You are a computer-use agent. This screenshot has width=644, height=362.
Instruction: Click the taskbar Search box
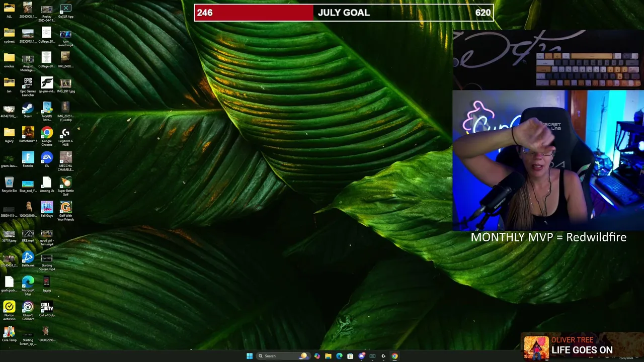click(x=282, y=356)
